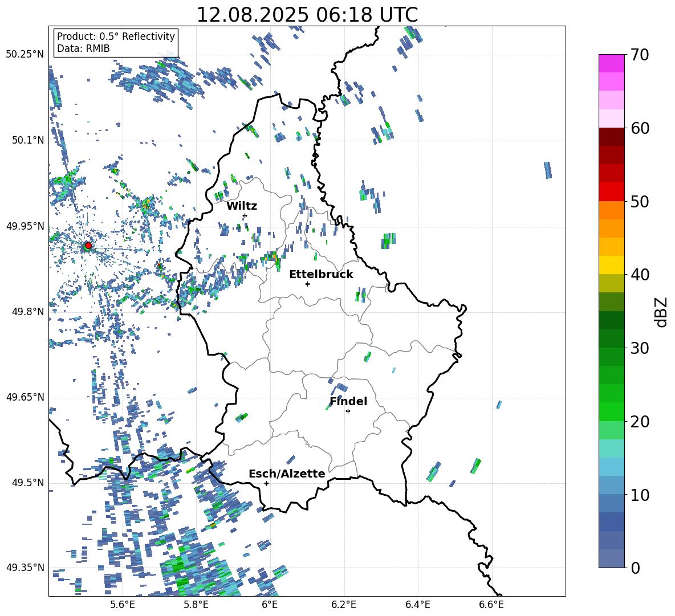
Task: Click the latitude label '49.8°N'
Action: (27, 312)
